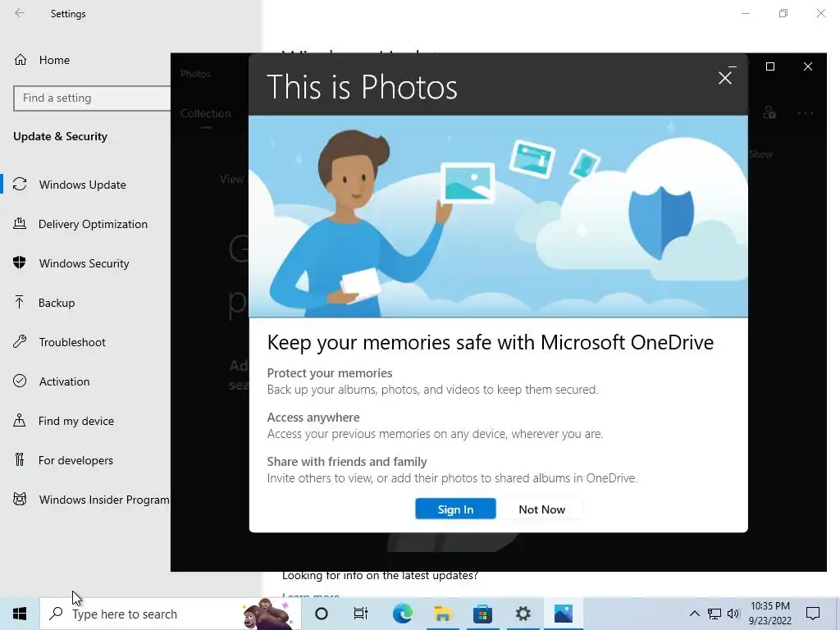Click the Home house icon
Screen dimensions: 840x630
21,59
